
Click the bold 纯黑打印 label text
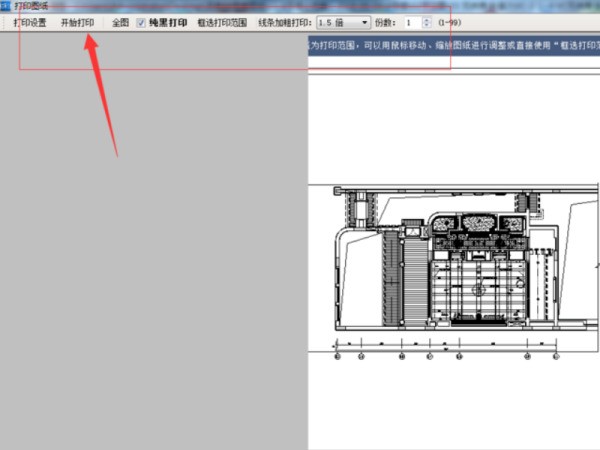[x=168, y=23]
